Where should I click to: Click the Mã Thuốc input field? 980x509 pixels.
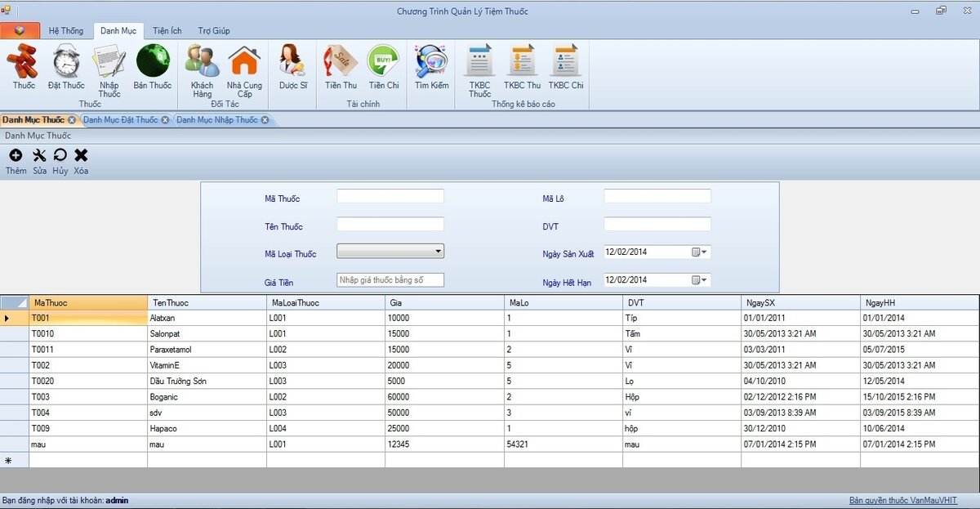click(x=390, y=196)
